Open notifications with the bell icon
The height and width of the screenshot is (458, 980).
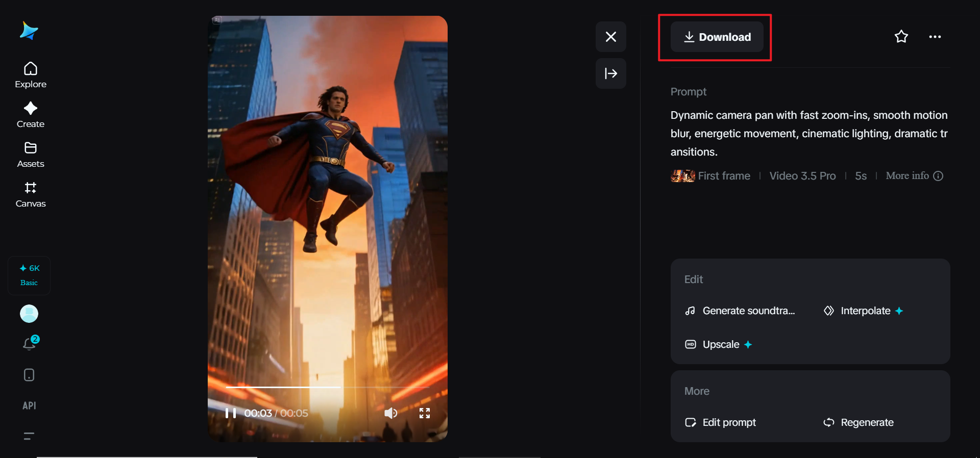pos(29,343)
